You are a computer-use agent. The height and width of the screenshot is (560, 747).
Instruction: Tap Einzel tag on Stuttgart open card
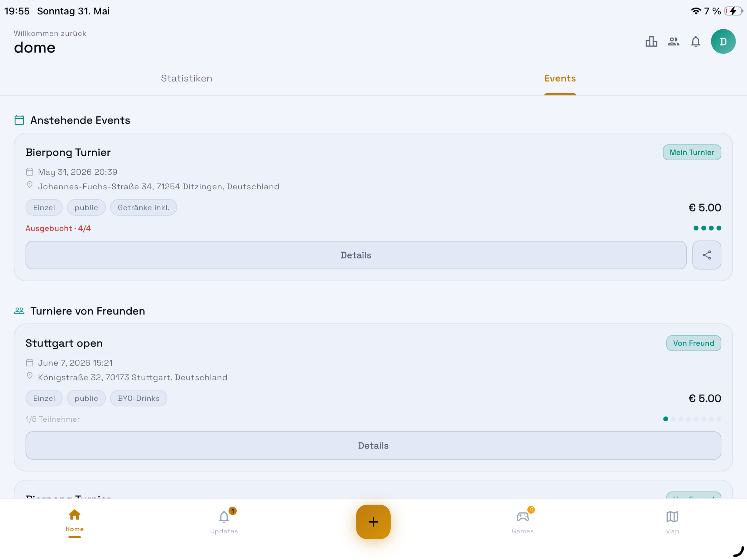(44, 398)
